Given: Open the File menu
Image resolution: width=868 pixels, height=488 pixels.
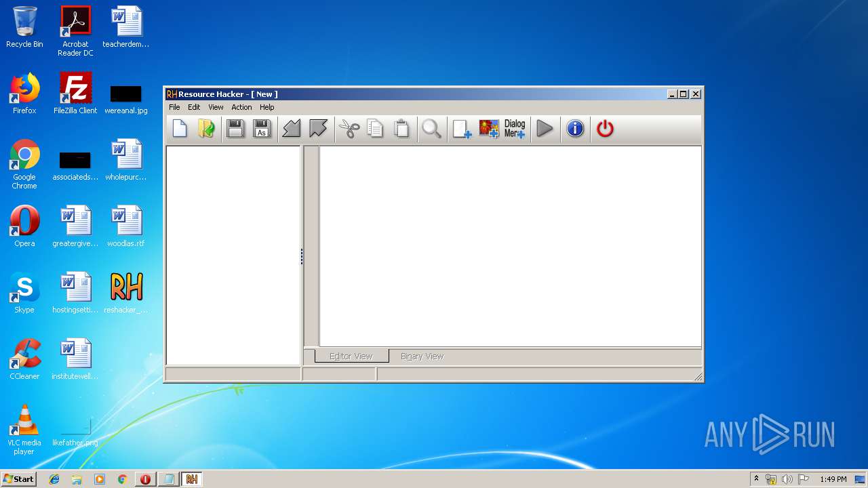Looking at the screenshot, I should 174,107.
